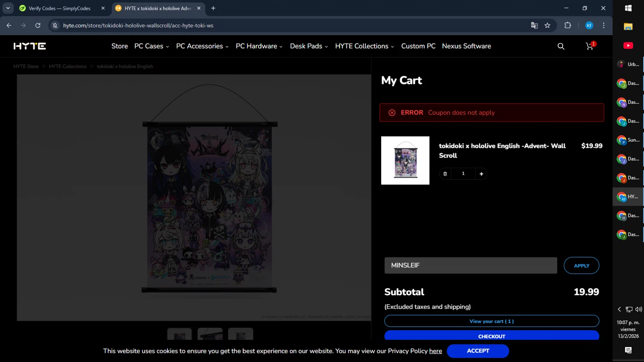Click the Coupon does not apply error
Viewport: 644px width, 362px height.
coord(492,112)
